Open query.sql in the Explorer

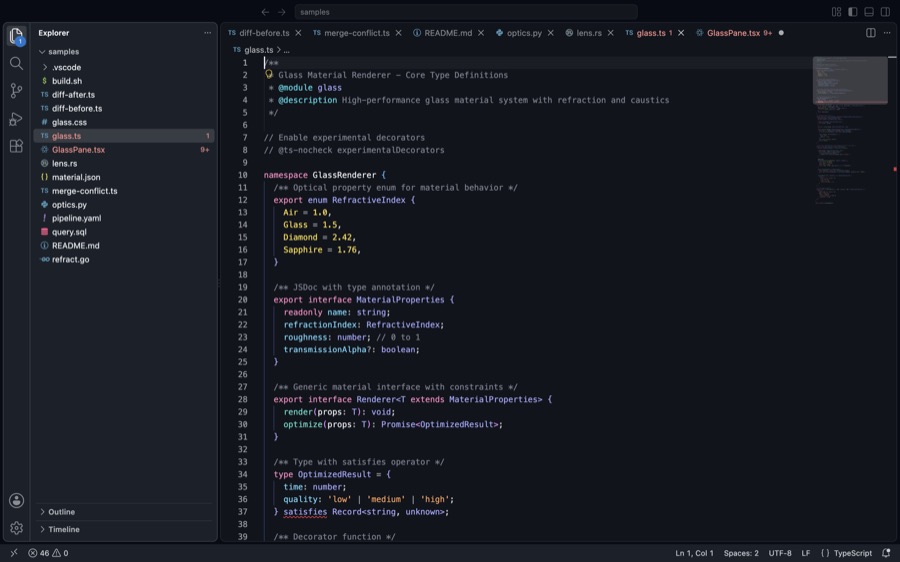(x=125, y=232)
